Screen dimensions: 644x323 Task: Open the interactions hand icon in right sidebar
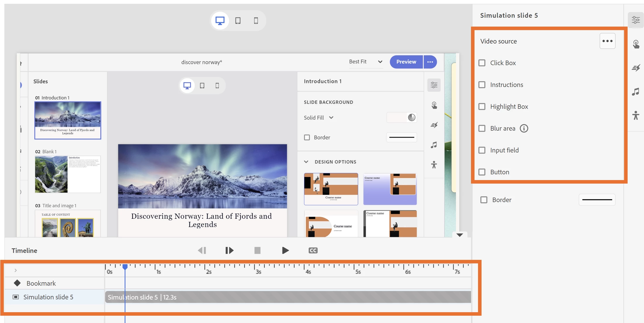tap(636, 44)
